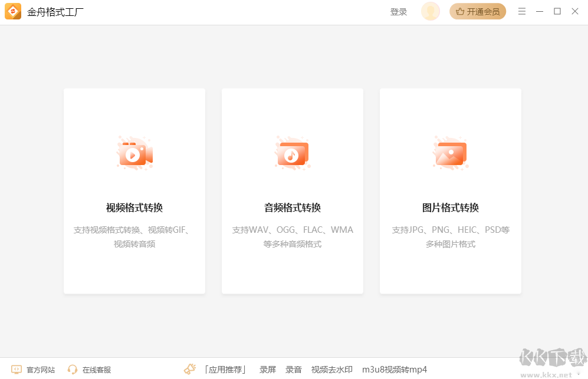Click the 登录 login link
The image size is (588, 379).
pyautogui.click(x=399, y=11)
